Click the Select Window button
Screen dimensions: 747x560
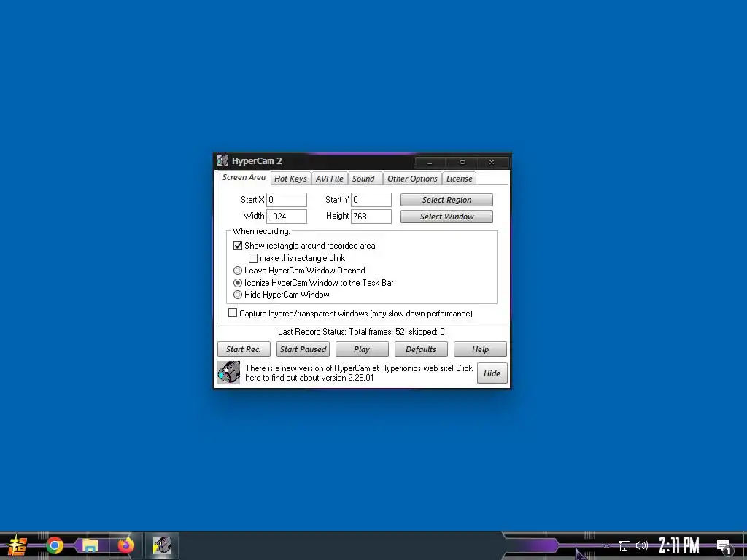(x=446, y=217)
